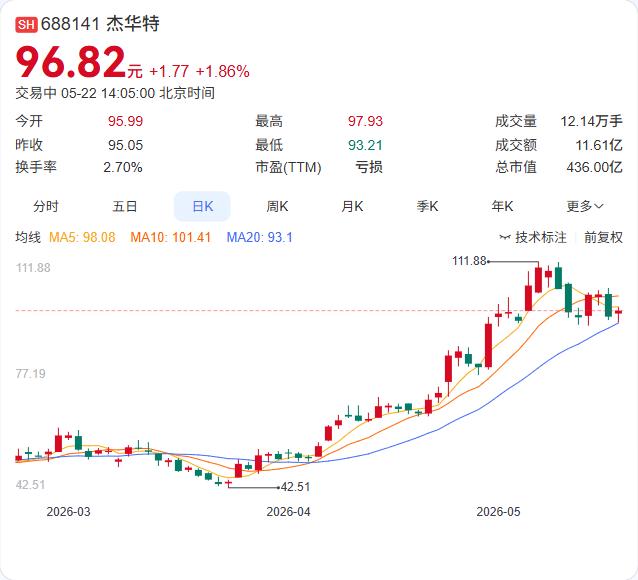
Task: Click the 市盈(TTM) value 亏损
Action: (369, 167)
